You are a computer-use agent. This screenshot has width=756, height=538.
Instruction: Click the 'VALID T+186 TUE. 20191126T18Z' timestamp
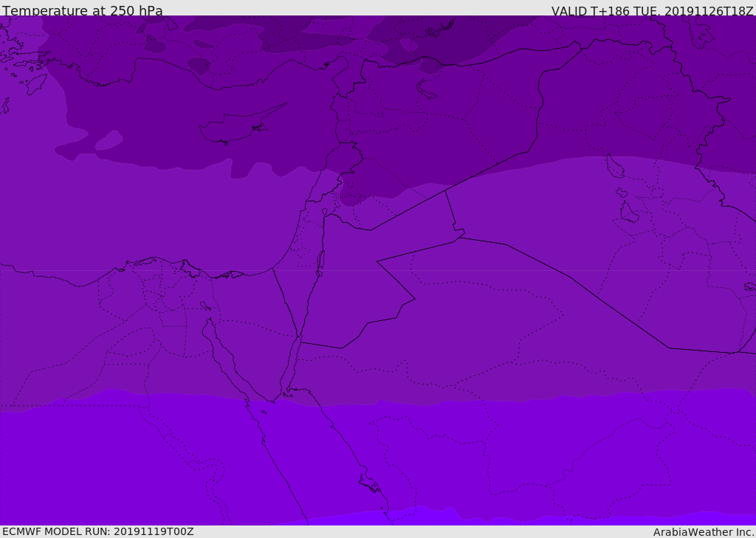(653, 10)
